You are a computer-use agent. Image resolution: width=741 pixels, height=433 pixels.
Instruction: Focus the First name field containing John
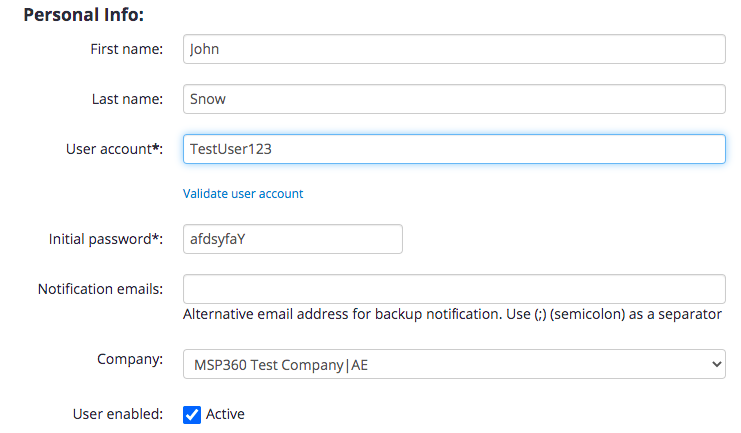454,49
